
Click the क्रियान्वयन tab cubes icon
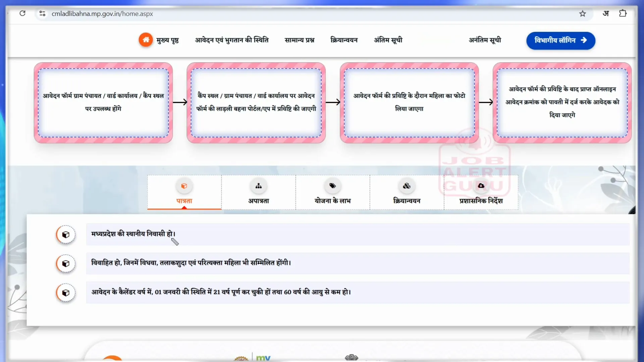tap(407, 186)
